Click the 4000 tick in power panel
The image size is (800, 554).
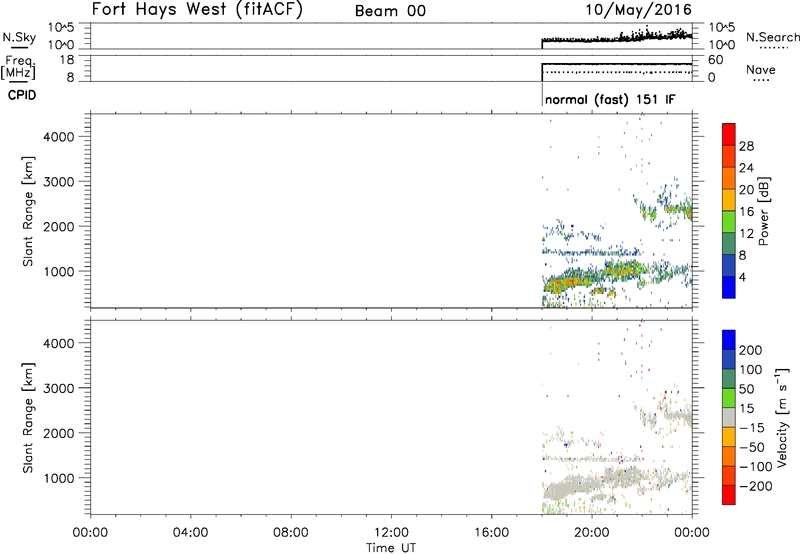click(59, 137)
